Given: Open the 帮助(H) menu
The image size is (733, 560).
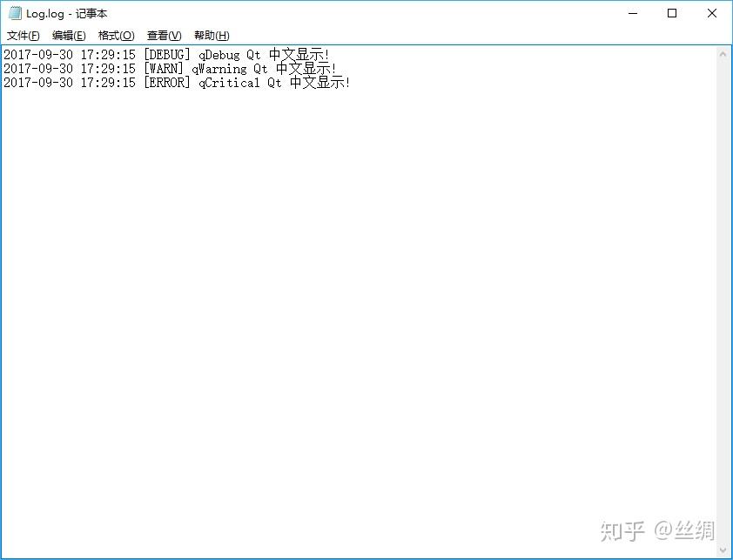Looking at the screenshot, I should click(x=210, y=35).
